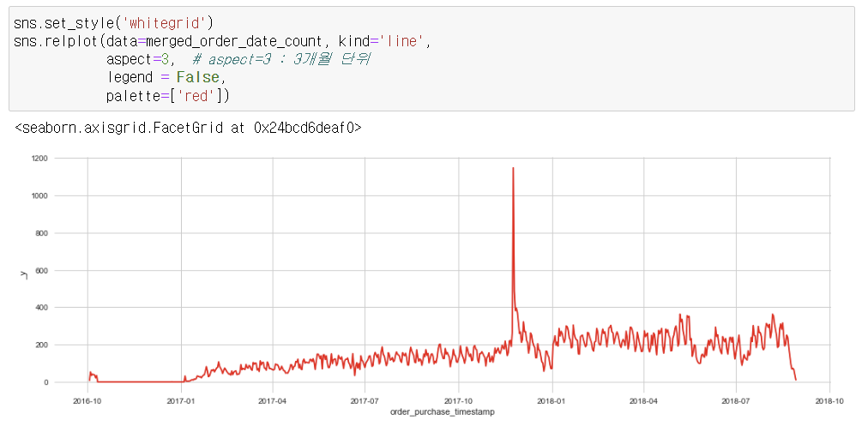Click the 2017-07 x-axis tick label
Viewport: 868px width, 438px height.
[x=365, y=401]
